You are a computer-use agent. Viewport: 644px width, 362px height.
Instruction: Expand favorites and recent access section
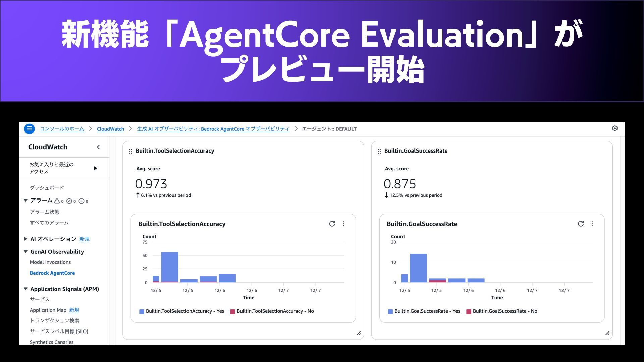[95, 168]
